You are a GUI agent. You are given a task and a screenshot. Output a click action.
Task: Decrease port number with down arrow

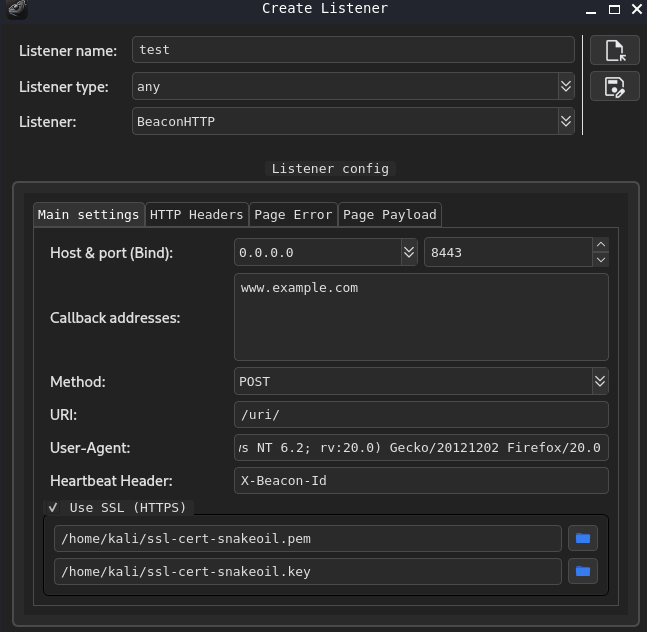[600, 260]
